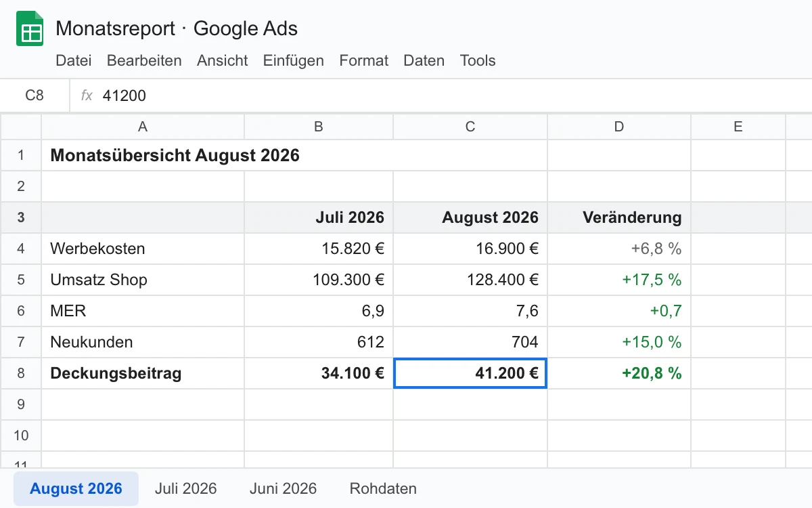The image size is (812, 508).
Task: Select column E header
Action: [x=738, y=127]
